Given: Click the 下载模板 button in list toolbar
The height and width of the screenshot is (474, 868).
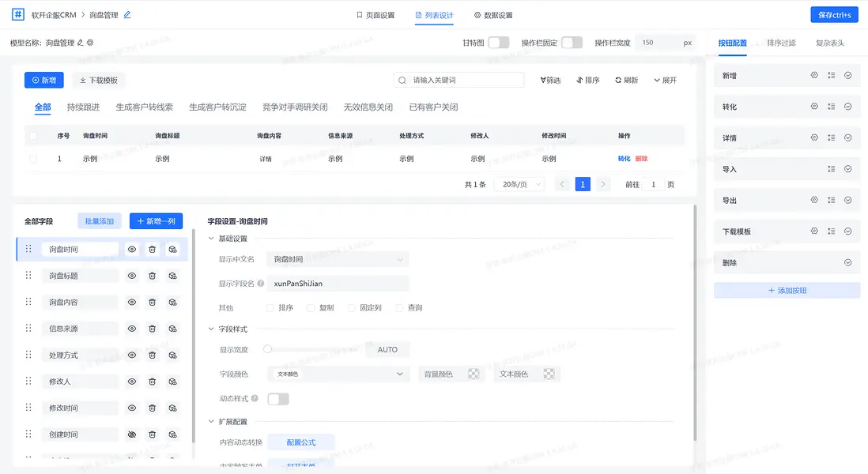Looking at the screenshot, I should (x=99, y=81).
